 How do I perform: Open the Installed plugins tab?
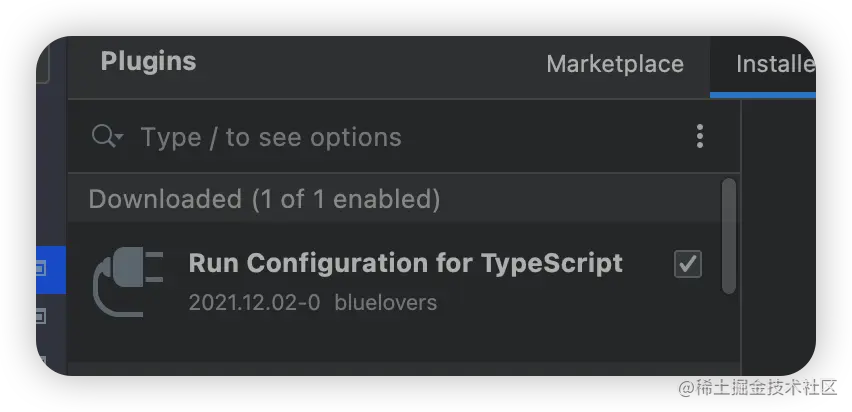[x=774, y=64]
